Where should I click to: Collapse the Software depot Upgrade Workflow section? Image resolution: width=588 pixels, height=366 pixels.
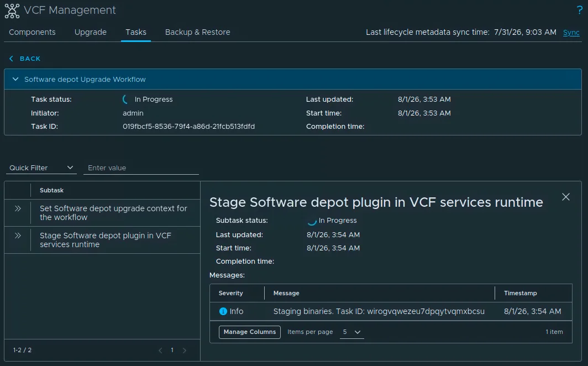pyautogui.click(x=15, y=79)
